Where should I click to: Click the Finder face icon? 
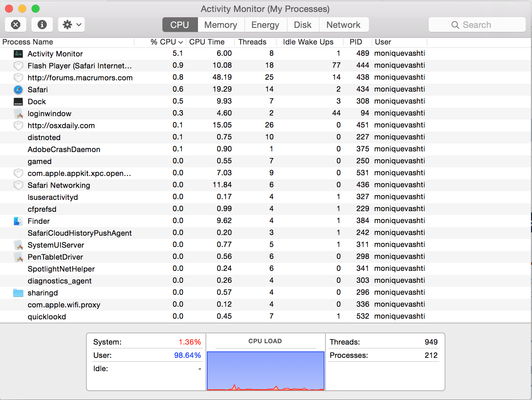[18, 221]
